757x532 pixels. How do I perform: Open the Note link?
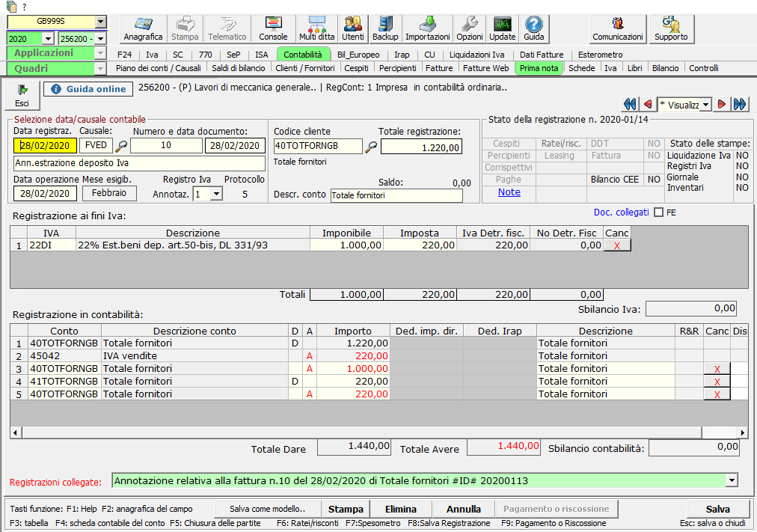tap(509, 192)
